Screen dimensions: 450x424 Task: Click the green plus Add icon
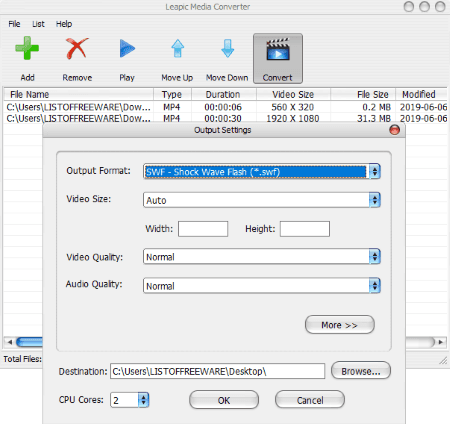[27, 49]
